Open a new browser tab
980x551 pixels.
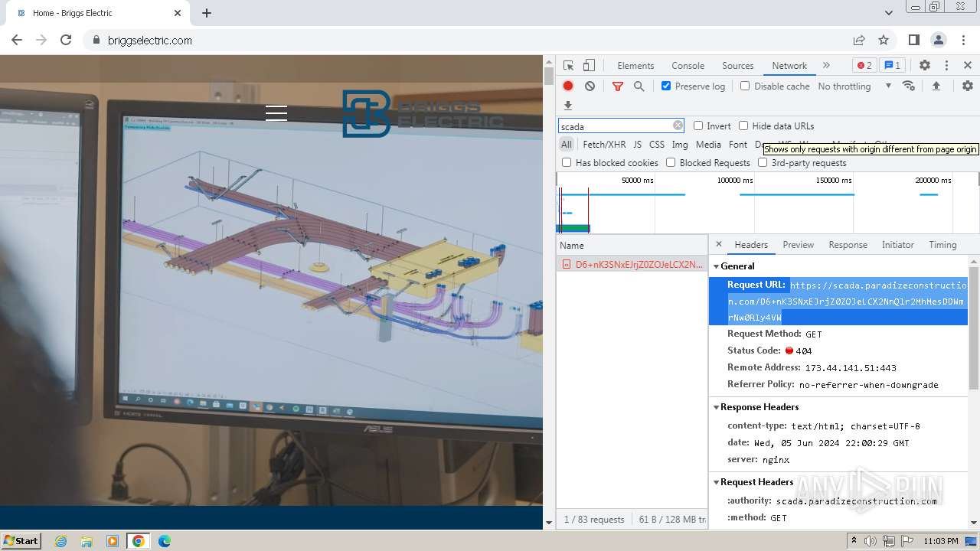pos(207,13)
